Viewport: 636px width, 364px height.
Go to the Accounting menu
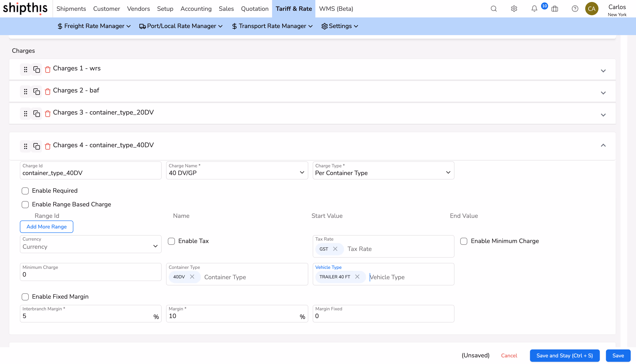[x=196, y=9]
